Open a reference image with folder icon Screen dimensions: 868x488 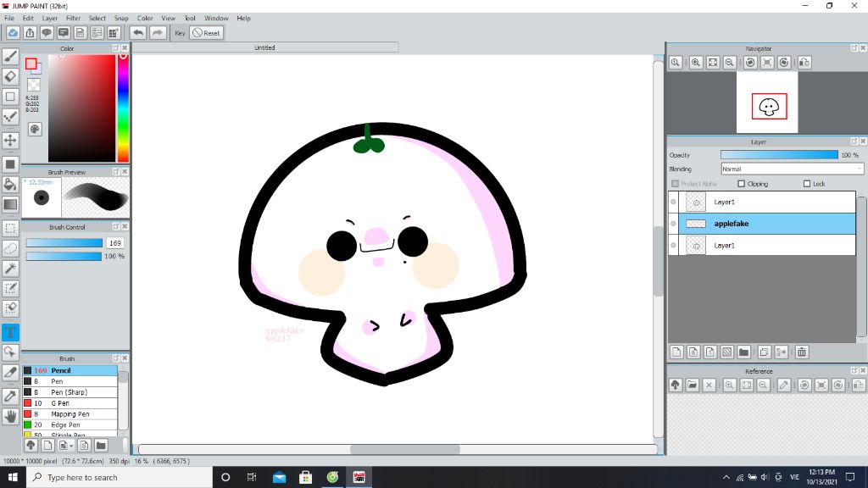(x=692, y=385)
